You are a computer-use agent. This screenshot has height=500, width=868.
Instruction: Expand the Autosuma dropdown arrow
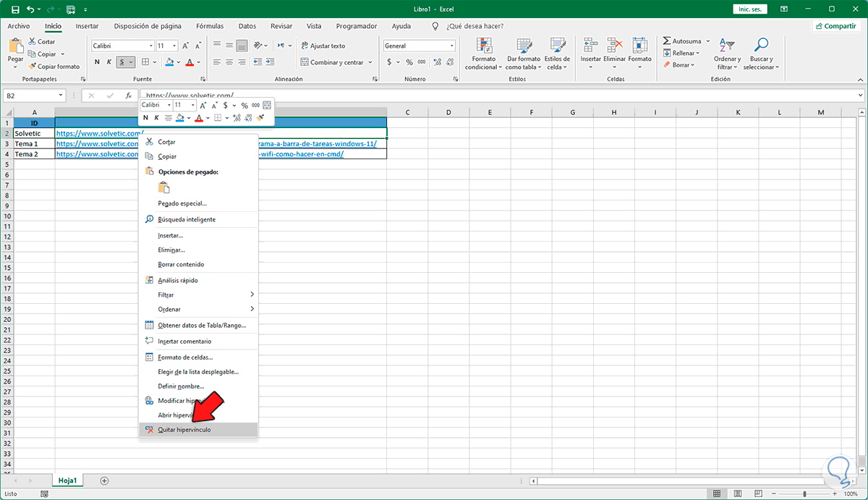coord(707,41)
